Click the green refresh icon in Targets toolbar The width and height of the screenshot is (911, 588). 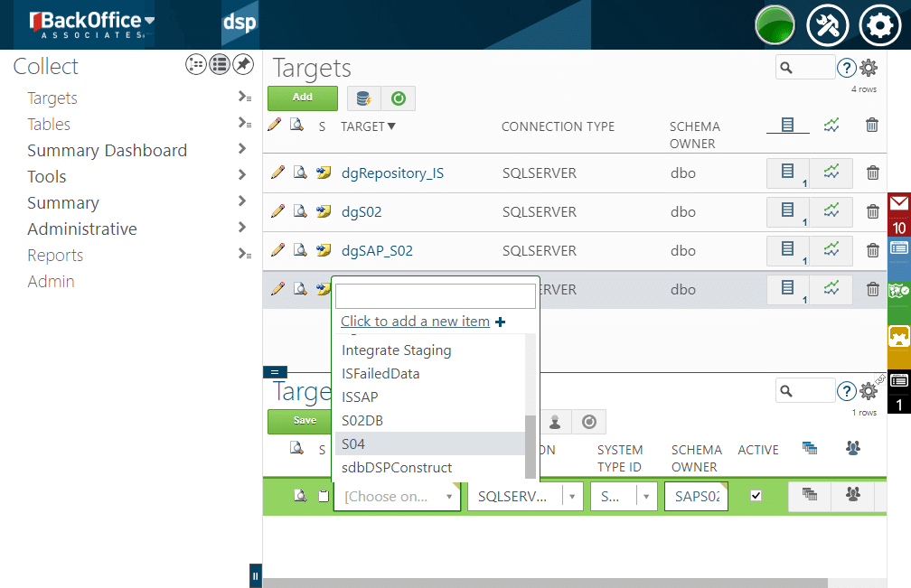coord(398,98)
